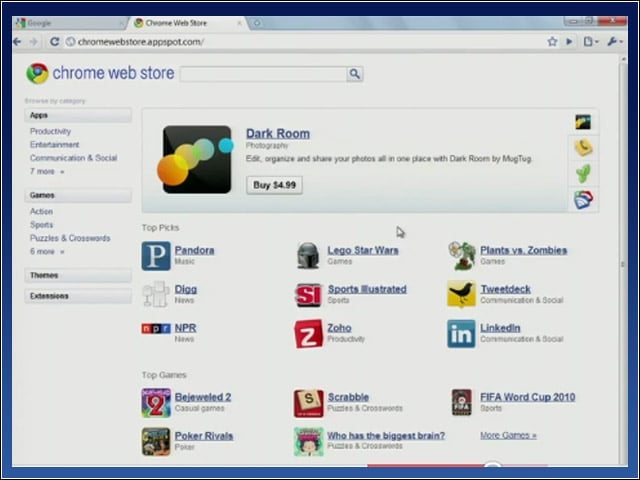Open sidebar Communication & Social category link
640x480 pixels.
coord(73,158)
